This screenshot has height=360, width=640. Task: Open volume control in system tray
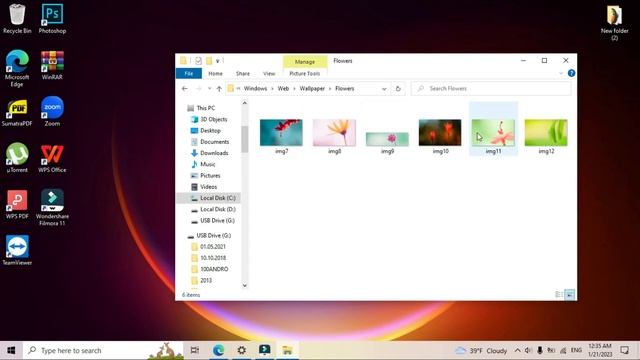[528, 350]
